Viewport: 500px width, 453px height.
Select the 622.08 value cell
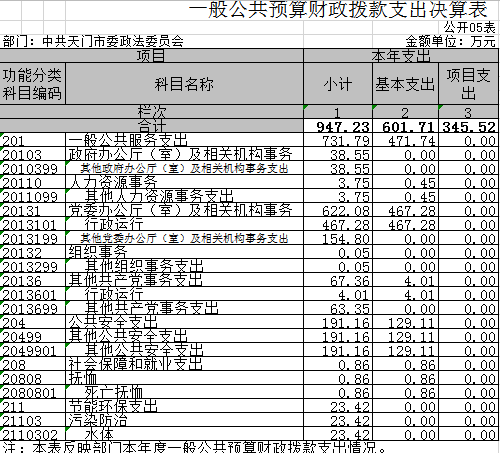tap(338, 210)
